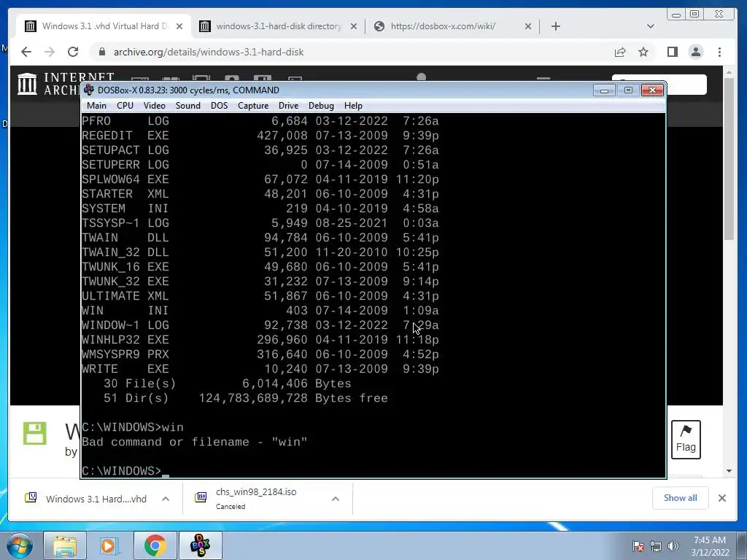Go forward in Chrome
Viewport: 747px width, 560px height.
tap(50, 52)
